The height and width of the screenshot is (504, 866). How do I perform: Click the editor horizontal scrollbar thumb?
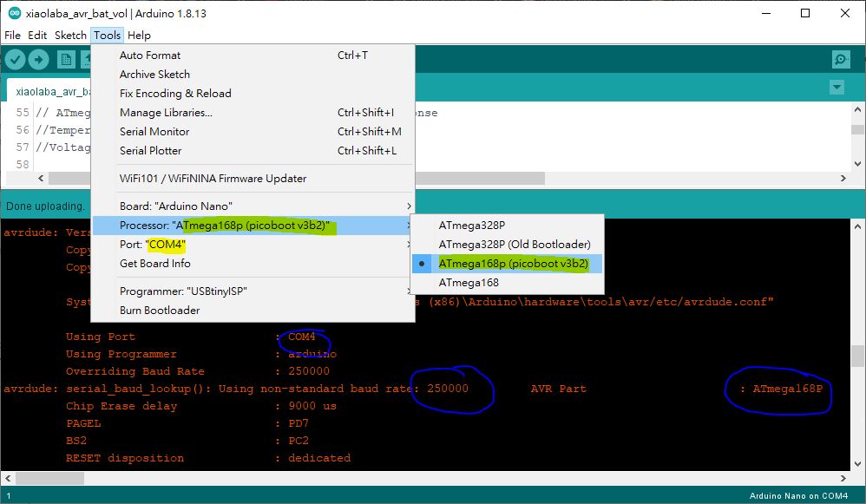pyautogui.click(x=297, y=179)
